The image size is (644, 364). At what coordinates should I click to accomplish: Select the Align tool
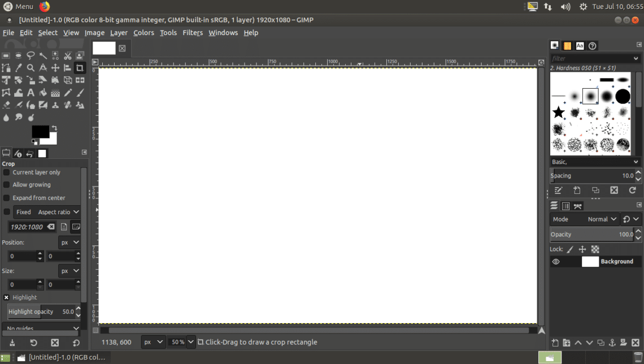point(68,68)
